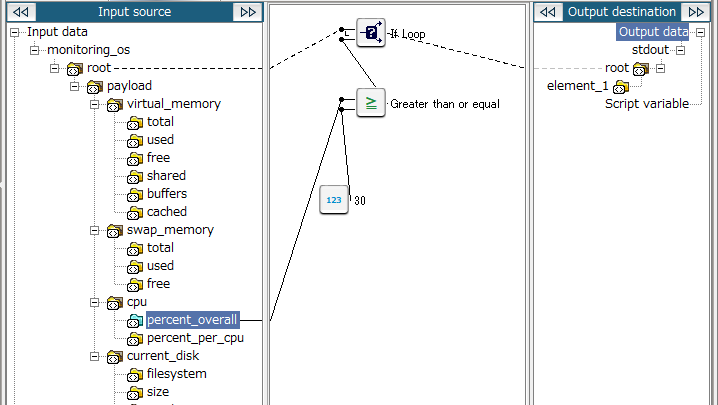Click the output root element icon

coord(641,69)
